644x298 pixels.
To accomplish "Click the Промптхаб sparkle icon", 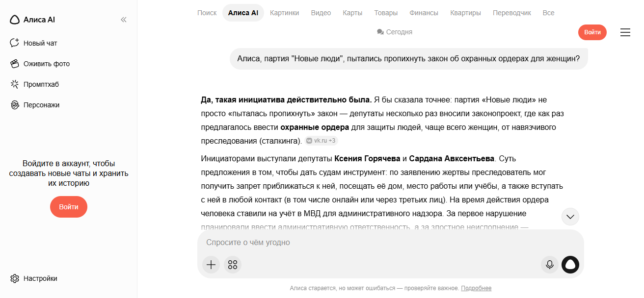I will click(x=15, y=84).
